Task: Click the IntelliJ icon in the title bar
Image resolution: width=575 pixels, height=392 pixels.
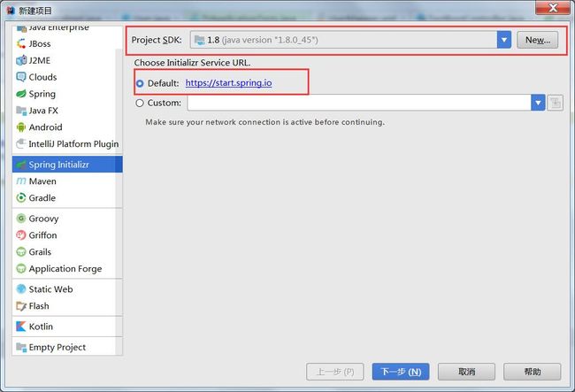Action: (11, 11)
